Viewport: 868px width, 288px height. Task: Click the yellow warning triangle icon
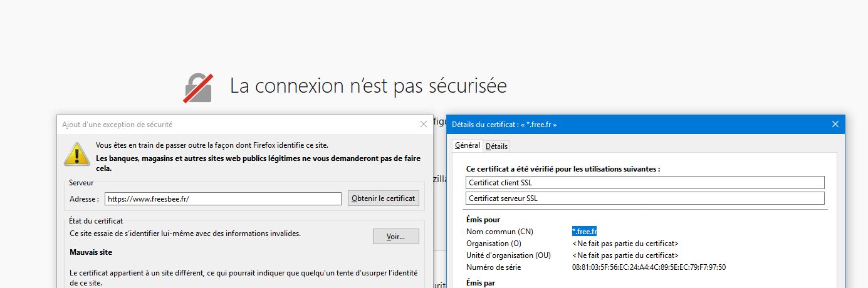(x=76, y=154)
